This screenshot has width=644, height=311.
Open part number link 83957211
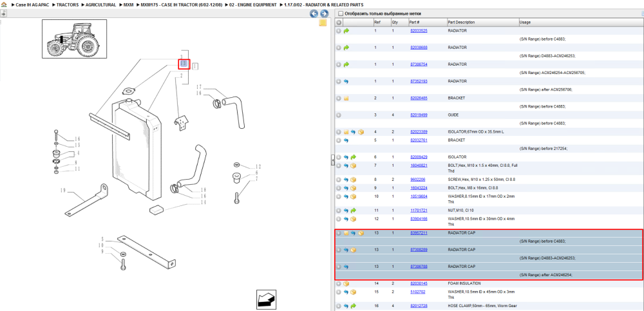click(419, 233)
